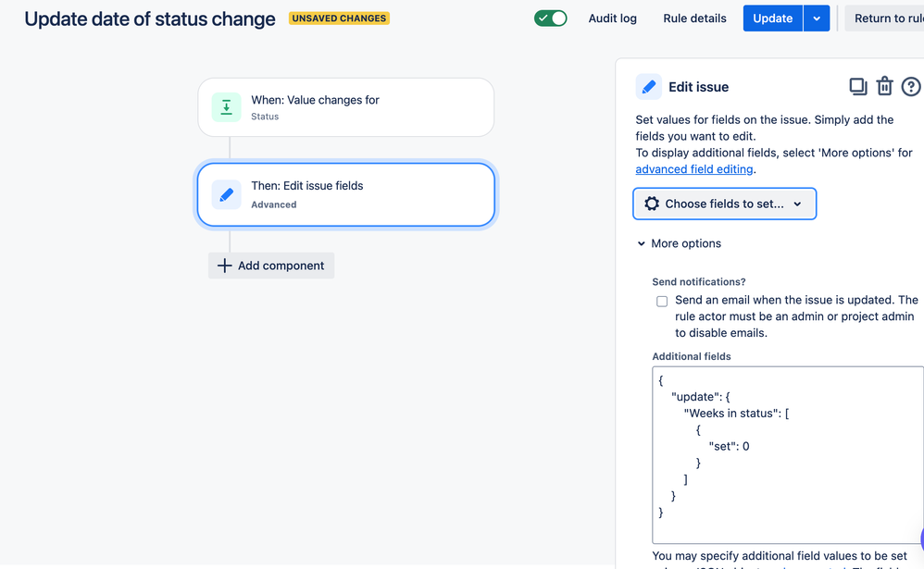This screenshot has width=924, height=569.
Task: Click the 'Advanced' label under Edit issue fields
Action: pos(273,204)
